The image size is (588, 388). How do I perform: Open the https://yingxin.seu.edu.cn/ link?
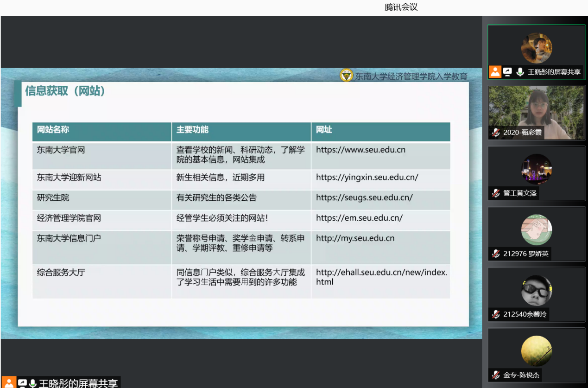point(367,178)
